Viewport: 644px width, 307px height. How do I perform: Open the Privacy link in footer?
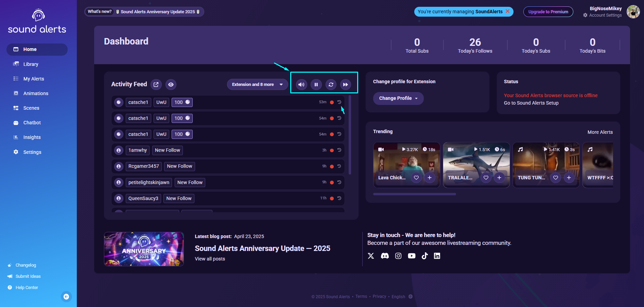(379, 296)
